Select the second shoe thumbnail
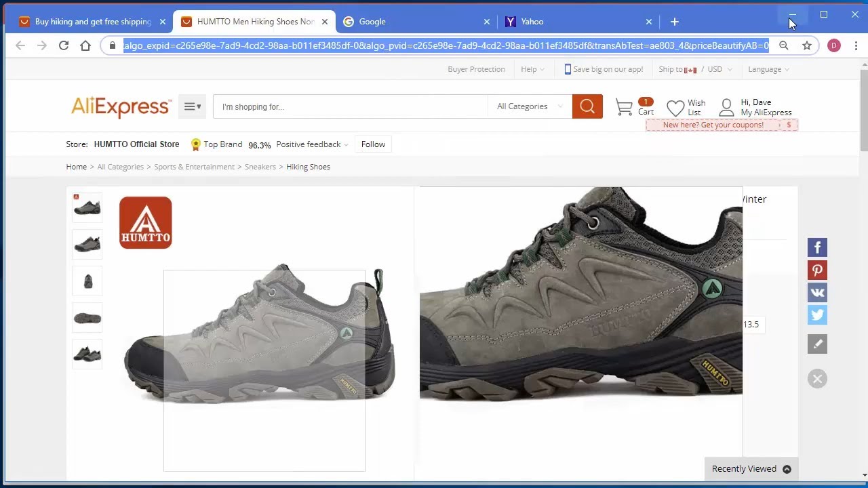 (x=87, y=244)
